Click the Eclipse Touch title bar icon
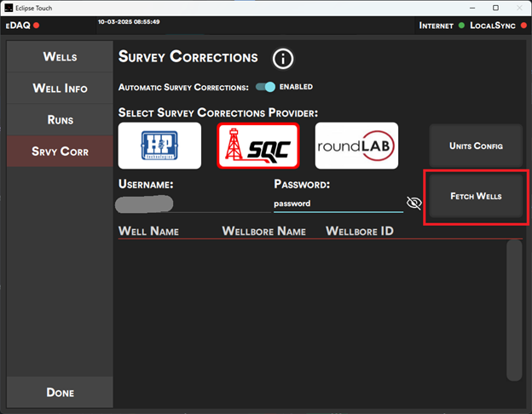Viewport: 532px width, 414px height. tap(9, 8)
